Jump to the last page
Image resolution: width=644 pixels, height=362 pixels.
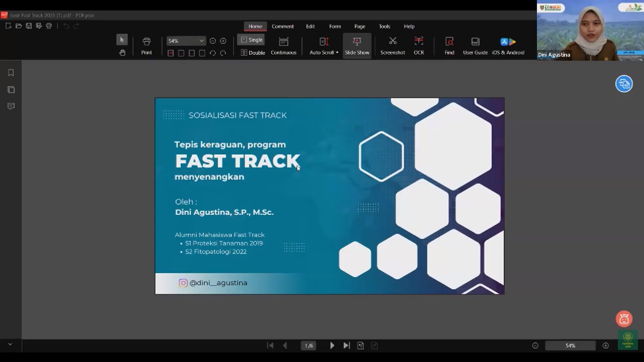coord(346,345)
